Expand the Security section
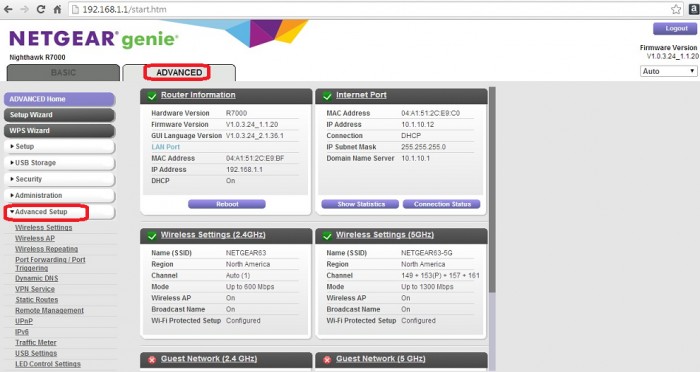The width and height of the screenshot is (700, 372). [x=59, y=179]
